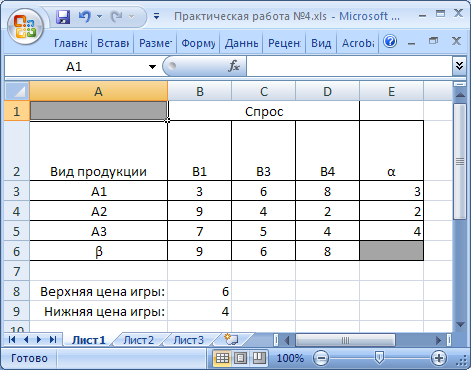This screenshot has width=471, height=370.
Task: Open the Рецензирование ribbon tab
Action: (x=284, y=43)
